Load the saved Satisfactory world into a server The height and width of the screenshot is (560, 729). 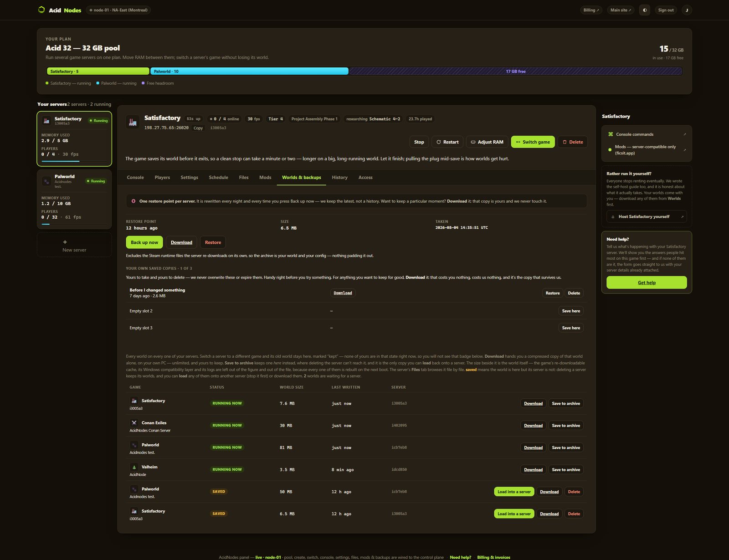pos(514,514)
